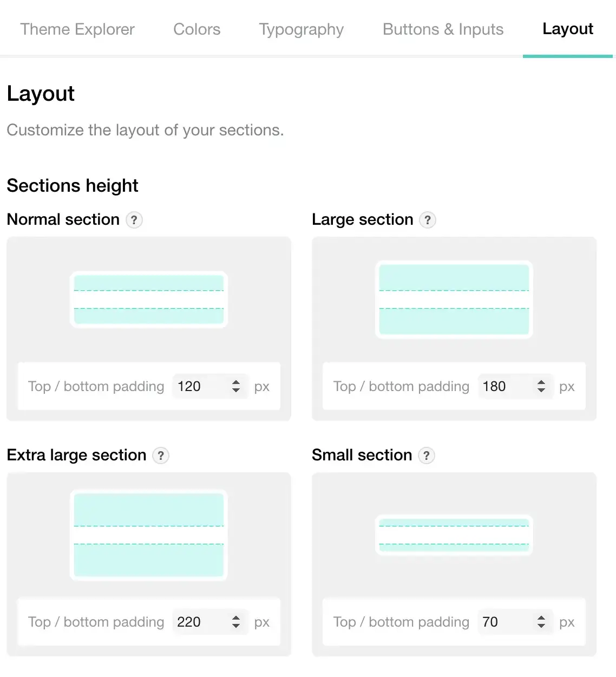This screenshot has width=616, height=677.
Task: Switch to the Theme Explorer tab
Action: [x=77, y=29]
